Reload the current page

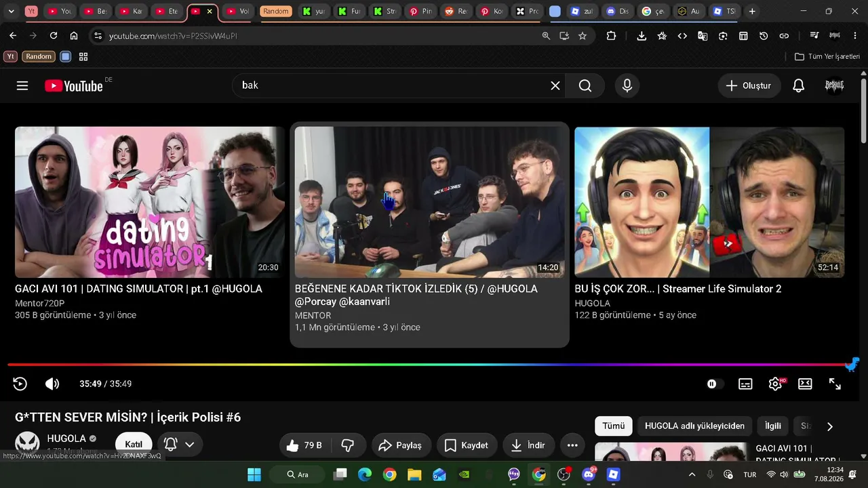click(54, 36)
